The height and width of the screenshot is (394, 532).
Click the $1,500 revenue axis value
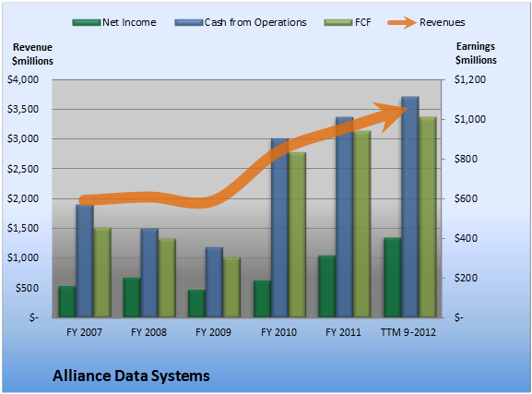pos(23,228)
